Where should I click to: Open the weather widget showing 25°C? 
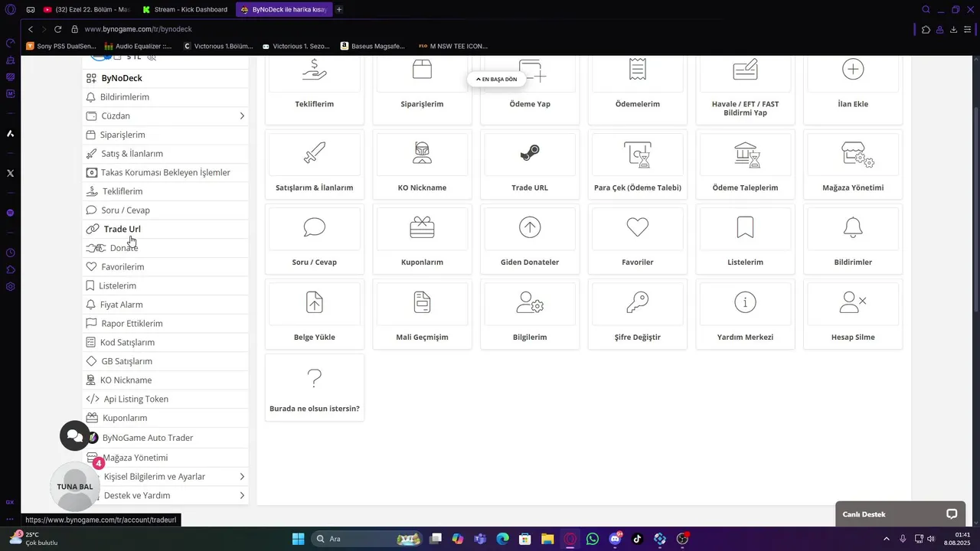click(x=34, y=539)
